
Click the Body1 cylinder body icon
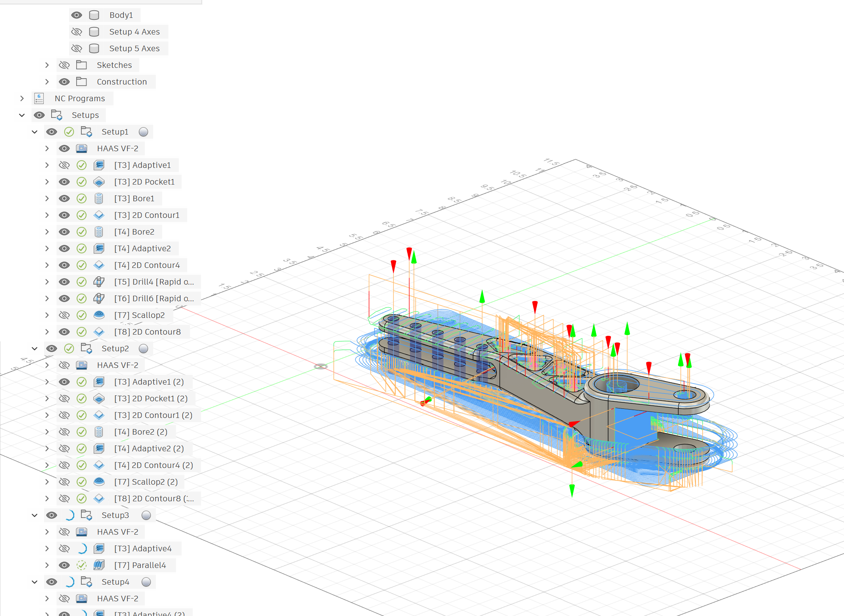click(x=94, y=15)
